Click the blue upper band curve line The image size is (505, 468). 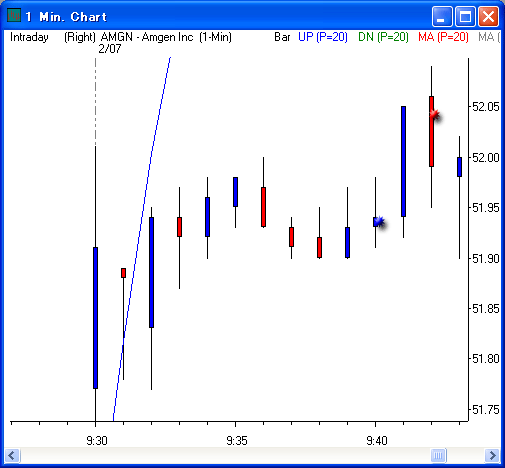[142, 238]
